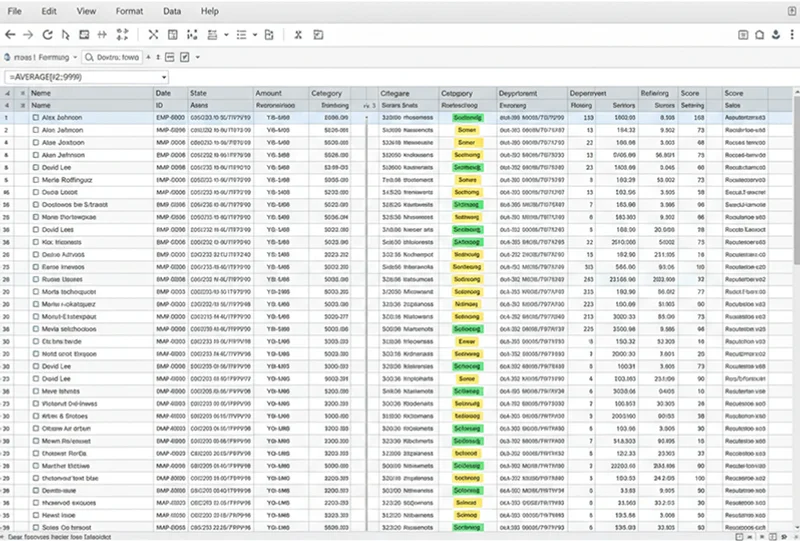Image resolution: width=800 pixels, height=541 pixels.
Task: Click the second corner arrow beside Neme header
Action: coord(22,93)
